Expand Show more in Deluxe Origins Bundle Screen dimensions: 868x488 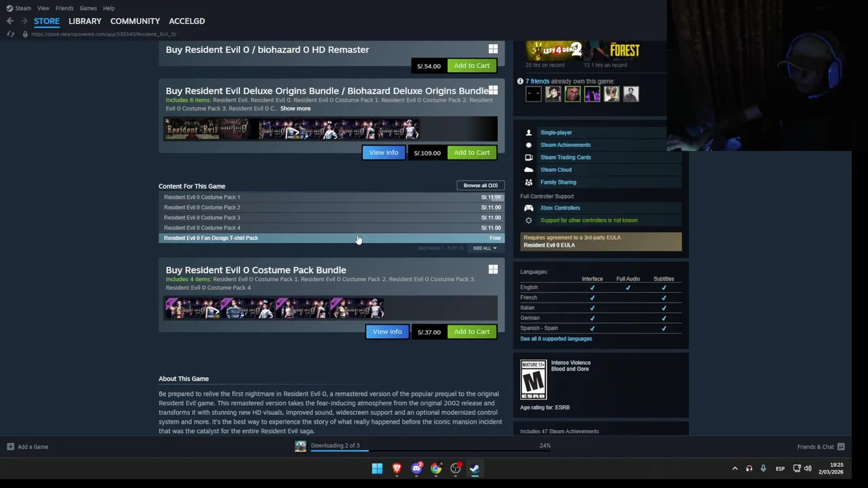[x=295, y=108]
